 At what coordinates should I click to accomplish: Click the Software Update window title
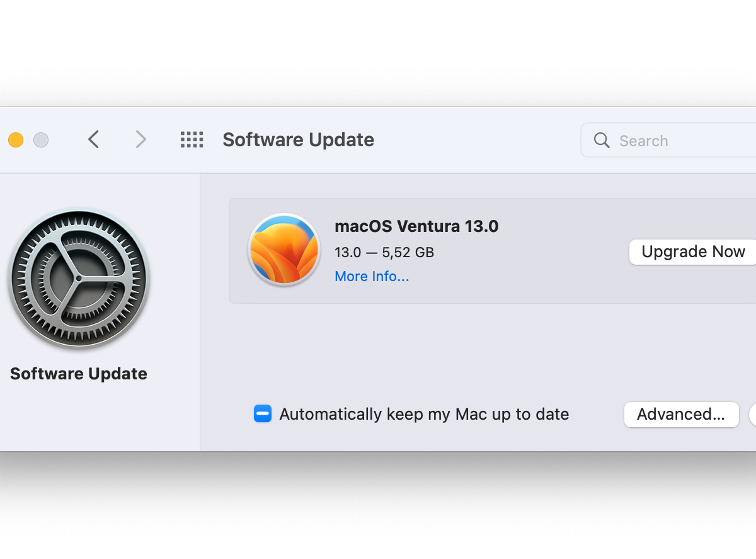pyautogui.click(x=298, y=139)
